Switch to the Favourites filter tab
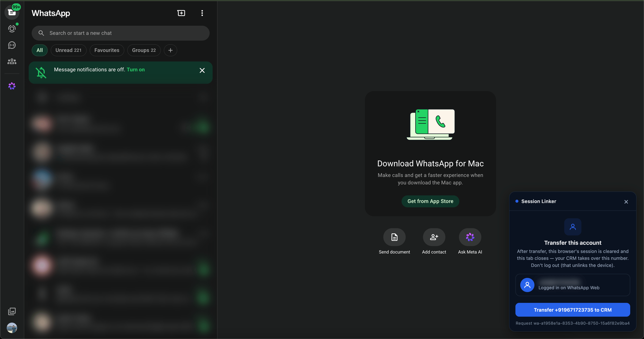This screenshot has width=644, height=339. coord(107,50)
